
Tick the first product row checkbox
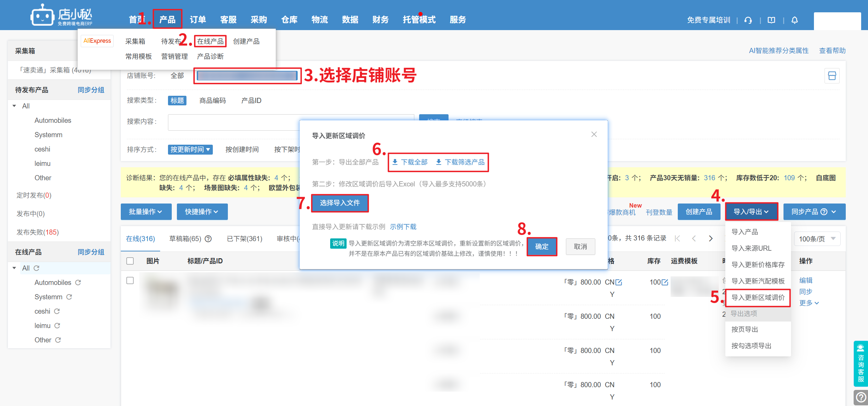(x=130, y=280)
